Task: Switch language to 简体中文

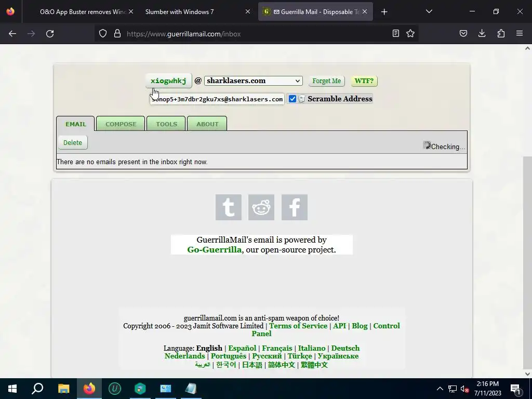Action: tap(281, 365)
